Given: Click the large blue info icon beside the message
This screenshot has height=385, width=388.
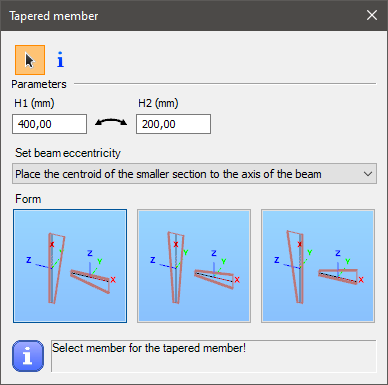Looking at the screenshot, I should click(28, 356).
